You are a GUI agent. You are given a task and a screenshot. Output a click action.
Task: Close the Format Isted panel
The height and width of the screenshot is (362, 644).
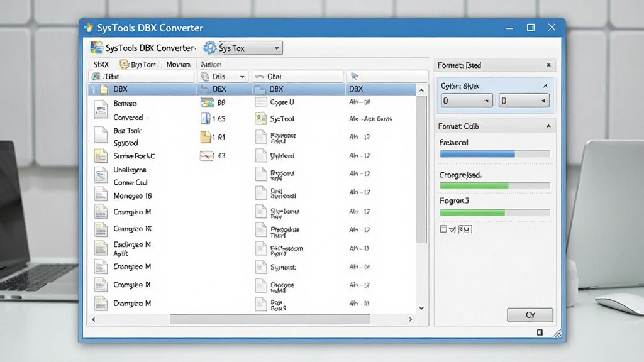point(548,65)
